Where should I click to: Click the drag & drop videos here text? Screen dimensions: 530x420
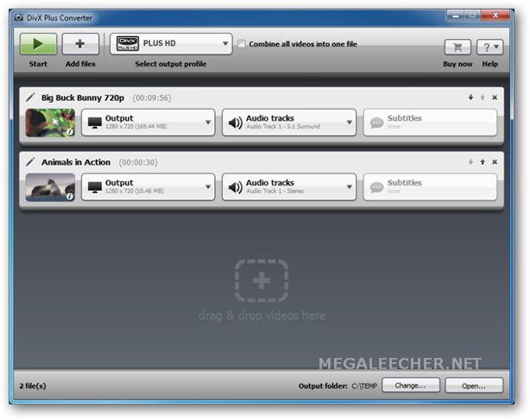pyautogui.click(x=262, y=316)
